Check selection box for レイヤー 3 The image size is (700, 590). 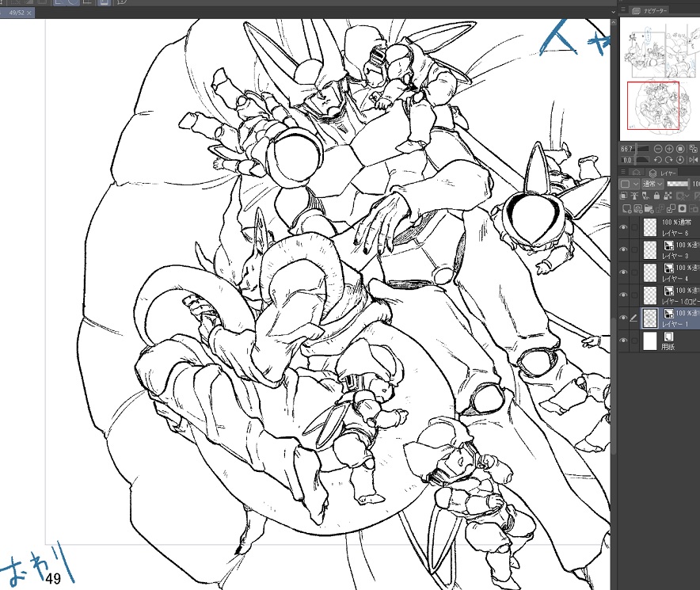point(634,249)
